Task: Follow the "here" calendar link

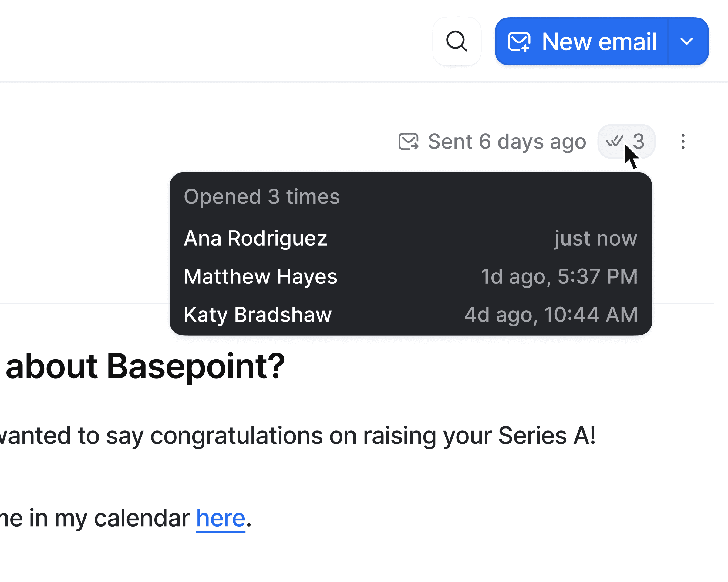Action: (221, 518)
